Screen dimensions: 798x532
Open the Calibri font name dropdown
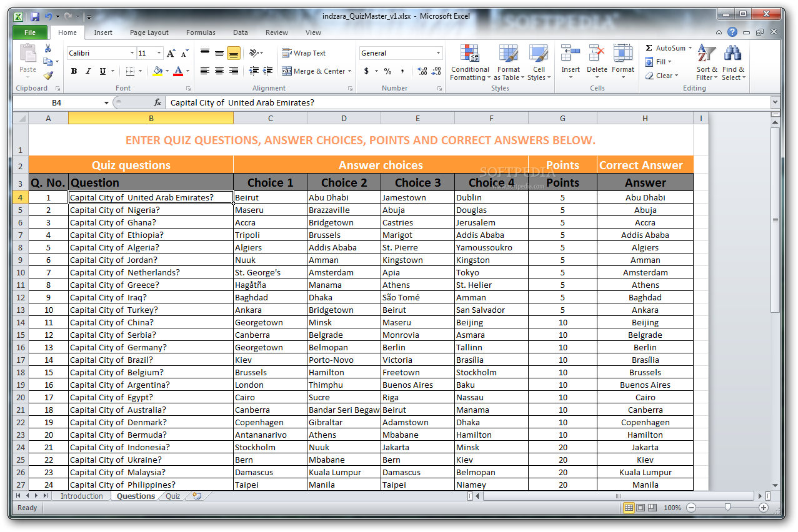pyautogui.click(x=132, y=54)
